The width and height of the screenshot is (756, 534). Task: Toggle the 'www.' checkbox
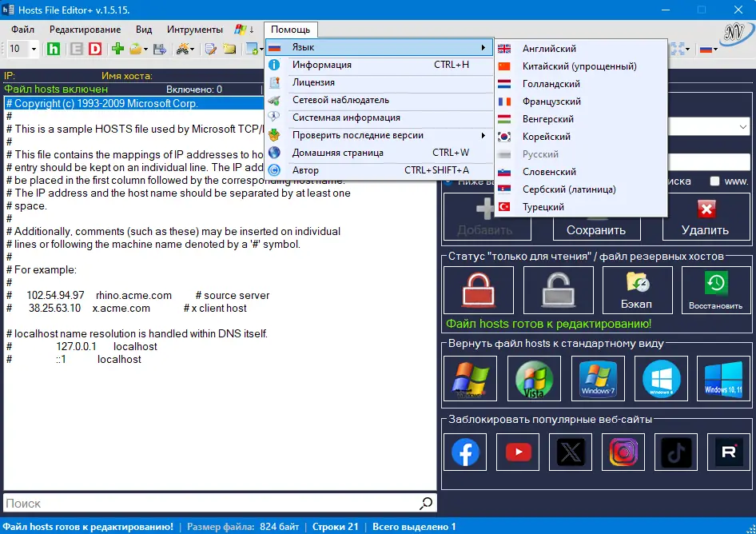click(x=714, y=181)
